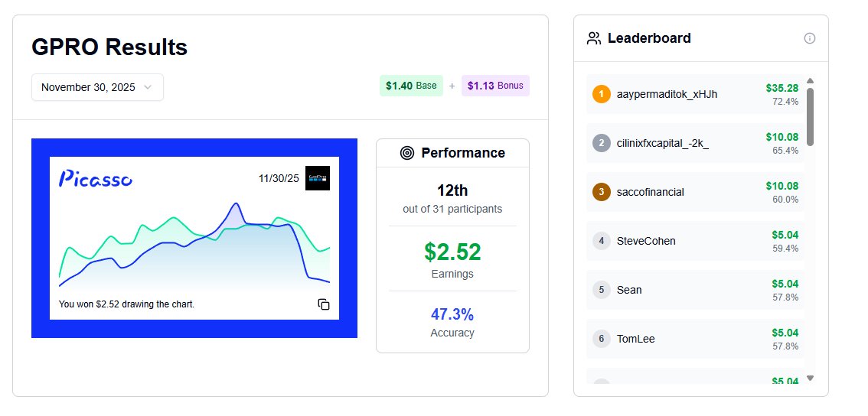Image resolution: width=868 pixels, height=416 pixels.
Task: Click the silver rank 2 badge
Action: 601,143
